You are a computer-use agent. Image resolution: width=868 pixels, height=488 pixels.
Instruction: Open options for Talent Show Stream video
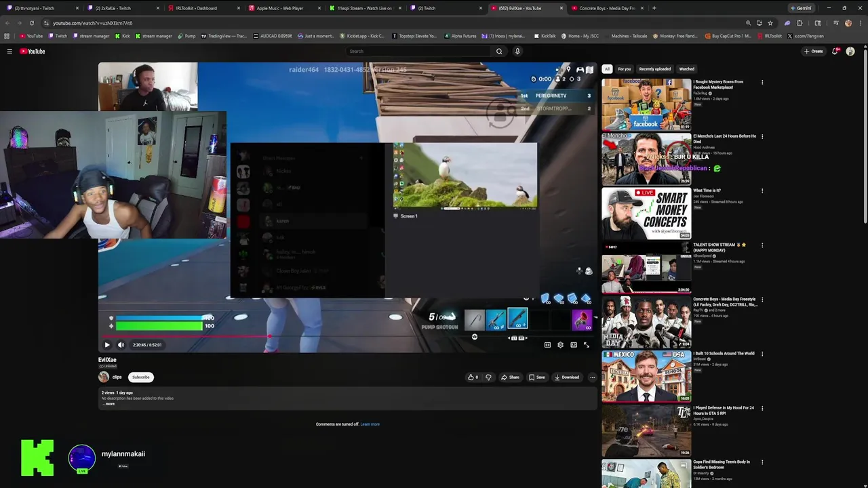(x=762, y=245)
